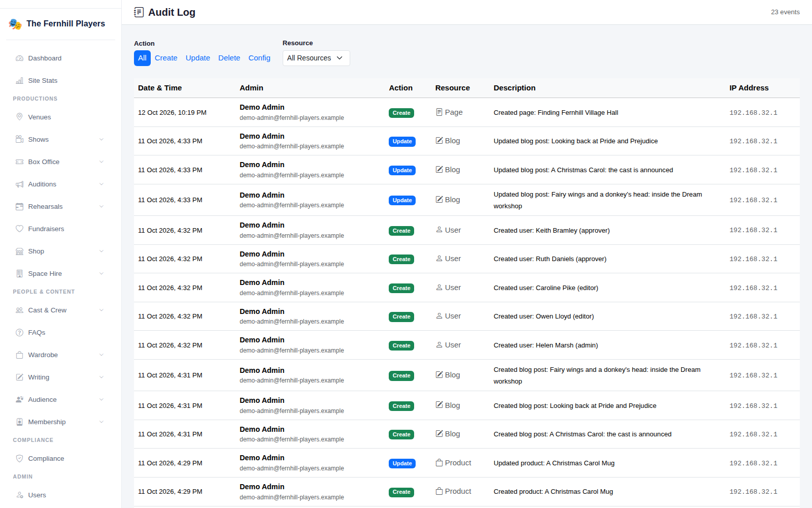Click the Fundraisers heart icon
812x508 pixels.
19,229
